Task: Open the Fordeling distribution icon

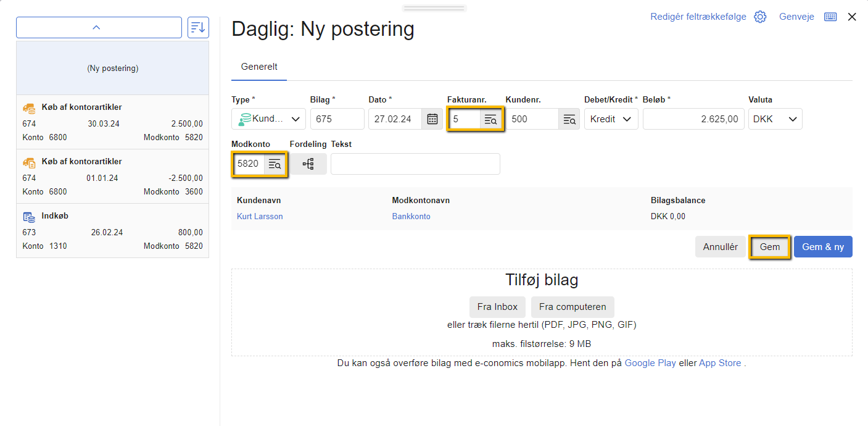Action: coord(308,164)
